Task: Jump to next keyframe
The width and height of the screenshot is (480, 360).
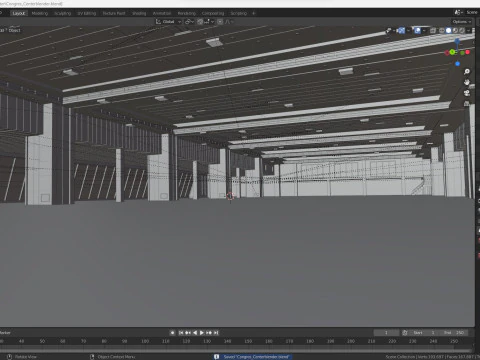Action: tap(209, 333)
